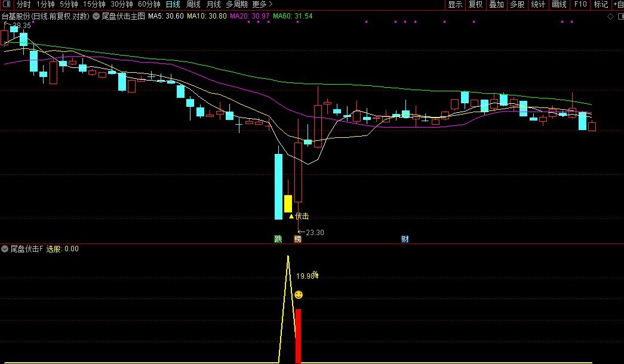Select the 日线 daily tab
624x364 pixels.
[173, 4]
